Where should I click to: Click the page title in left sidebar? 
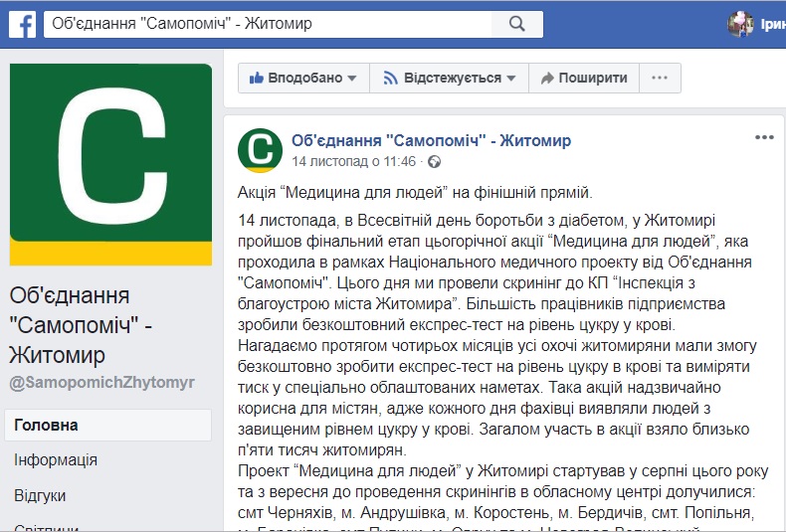tap(81, 325)
